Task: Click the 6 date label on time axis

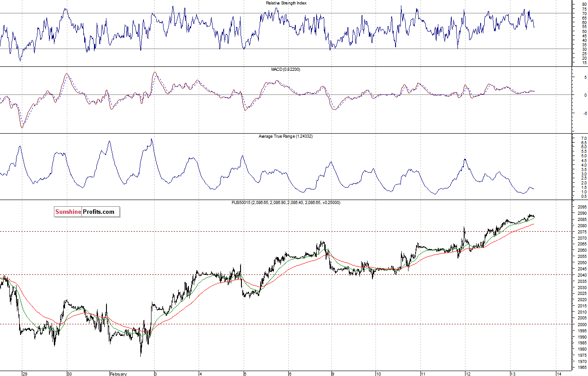Action: coord(290,374)
